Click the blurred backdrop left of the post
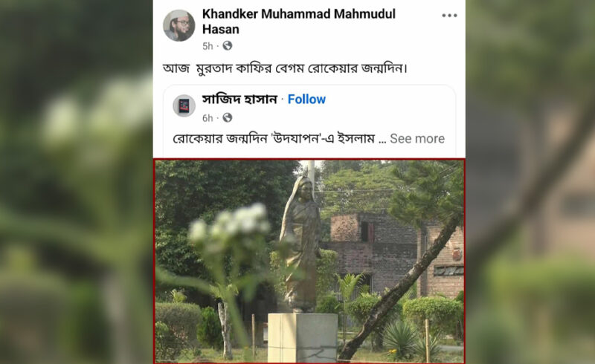The image size is (595, 364). pyautogui.click(x=76, y=182)
